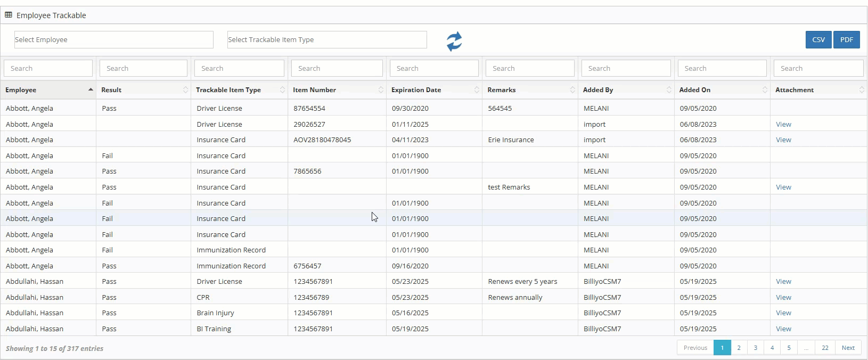Click the refresh arrows icon

coord(454,41)
